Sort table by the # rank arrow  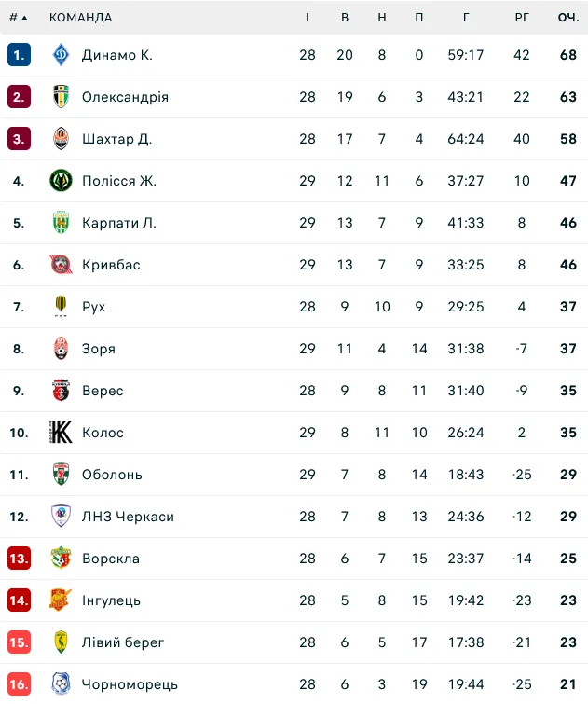[18, 18]
